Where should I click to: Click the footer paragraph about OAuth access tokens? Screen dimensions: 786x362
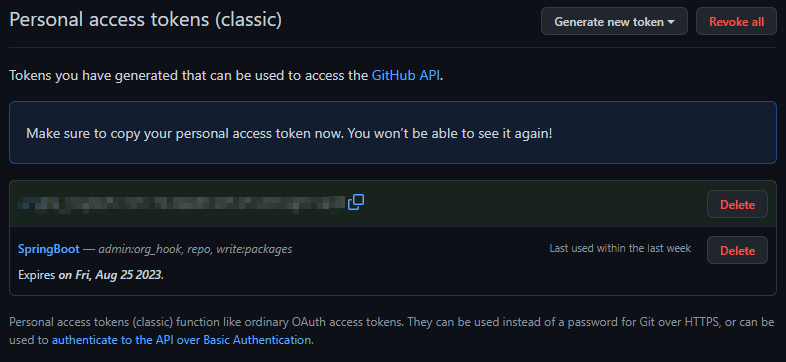pos(392,331)
